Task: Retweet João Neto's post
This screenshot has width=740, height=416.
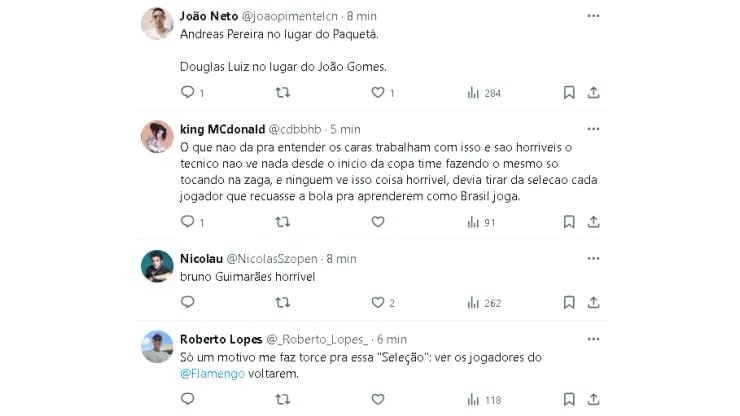Action: (282, 93)
